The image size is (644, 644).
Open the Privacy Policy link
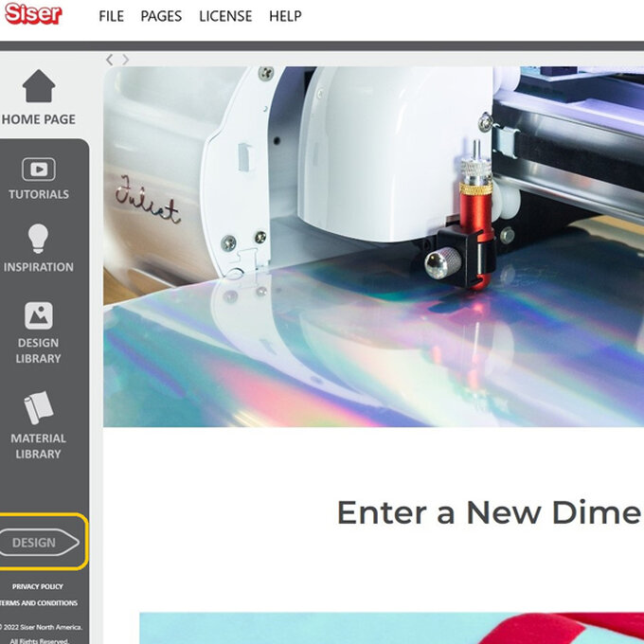(x=38, y=586)
